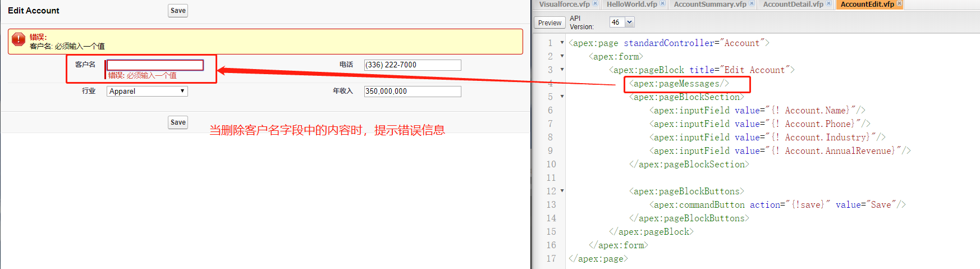Click the apex:commandButton code line
980x269 pixels.
click(x=777, y=205)
